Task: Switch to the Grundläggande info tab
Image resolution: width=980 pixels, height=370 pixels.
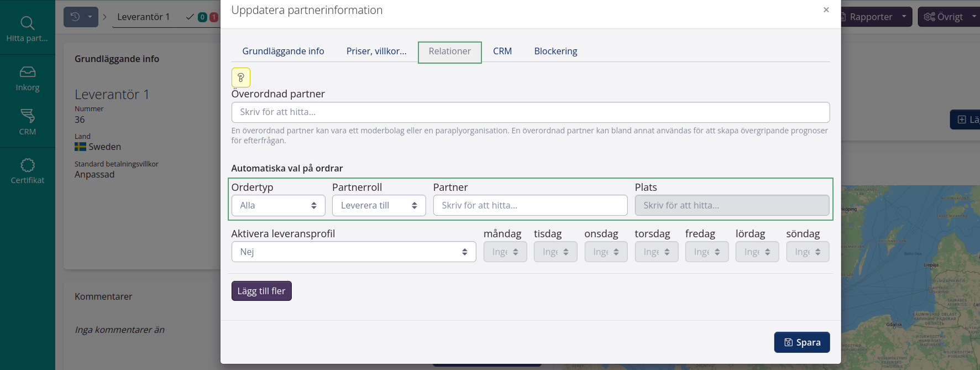Action: (x=283, y=51)
